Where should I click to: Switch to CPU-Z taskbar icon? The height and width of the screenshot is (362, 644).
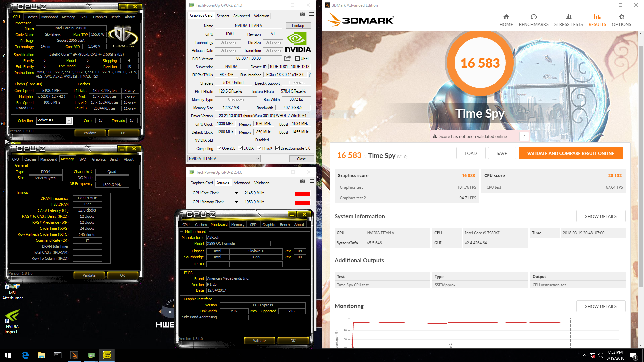click(x=107, y=355)
